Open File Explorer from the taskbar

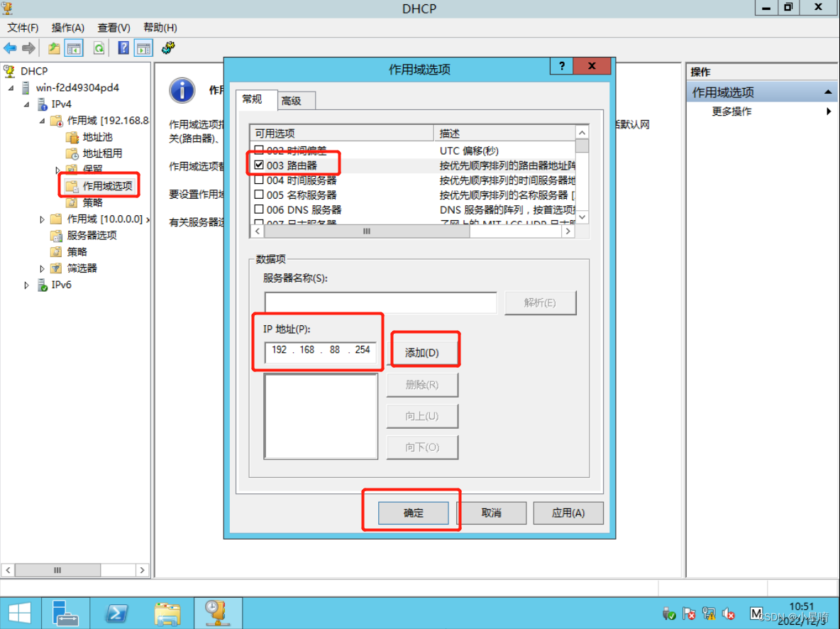pyautogui.click(x=167, y=613)
